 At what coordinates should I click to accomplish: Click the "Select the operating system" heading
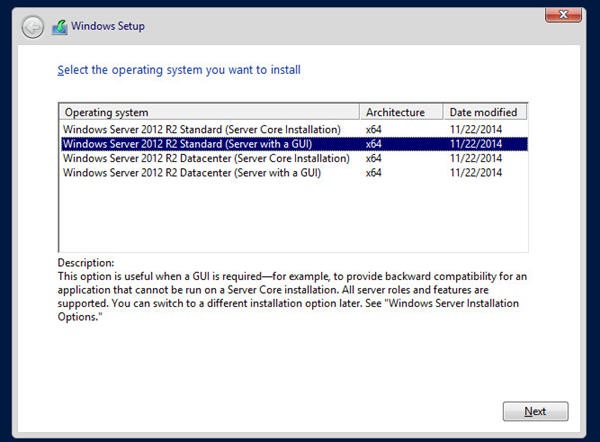[179, 70]
